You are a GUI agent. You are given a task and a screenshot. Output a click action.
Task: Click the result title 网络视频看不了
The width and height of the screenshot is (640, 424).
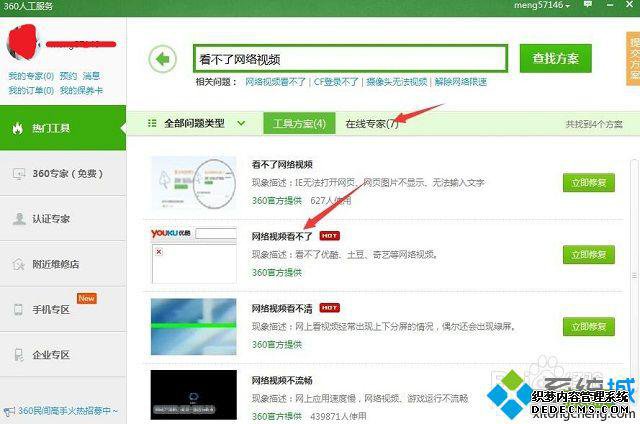(x=282, y=236)
